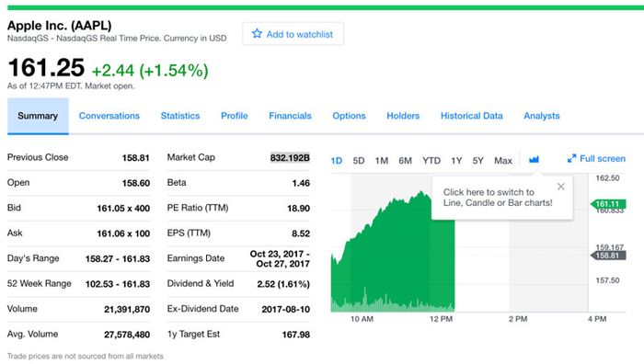Click the 161.11 current price marker on chart
Image resolution: width=644 pixels, height=364 pixels.
click(608, 204)
